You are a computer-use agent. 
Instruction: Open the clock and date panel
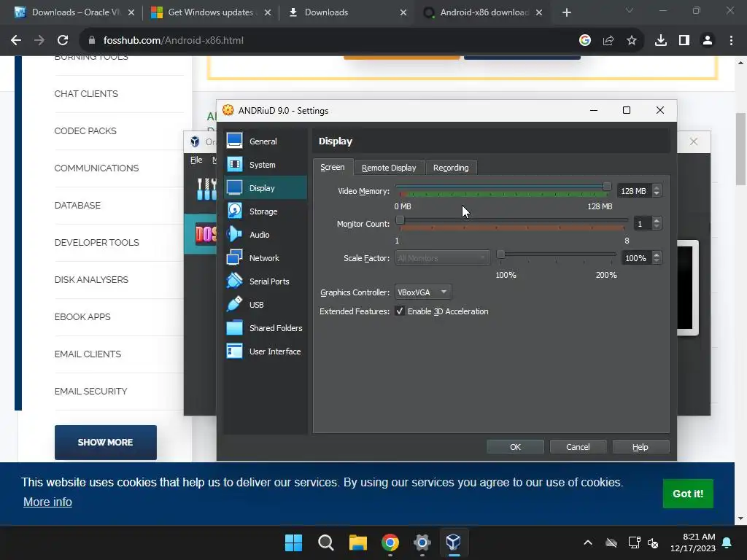(x=693, y=542)
